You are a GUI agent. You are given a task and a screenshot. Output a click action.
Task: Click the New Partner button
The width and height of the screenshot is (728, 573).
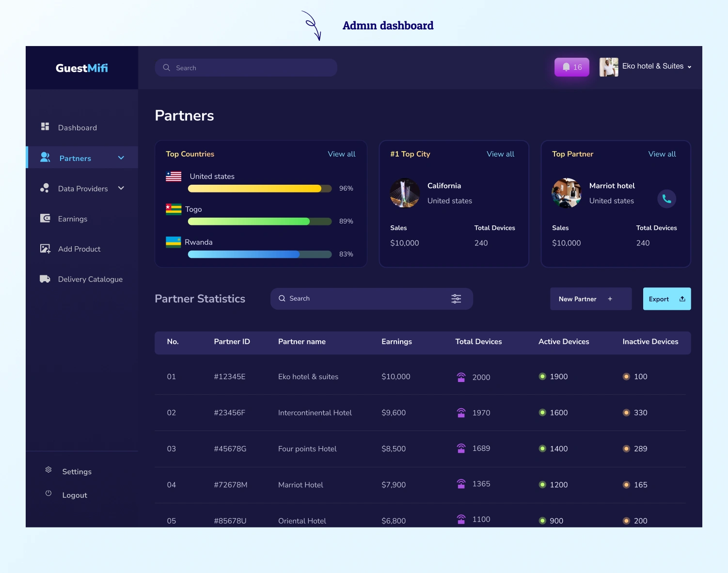pyautogui.click(x=591, y=299)
